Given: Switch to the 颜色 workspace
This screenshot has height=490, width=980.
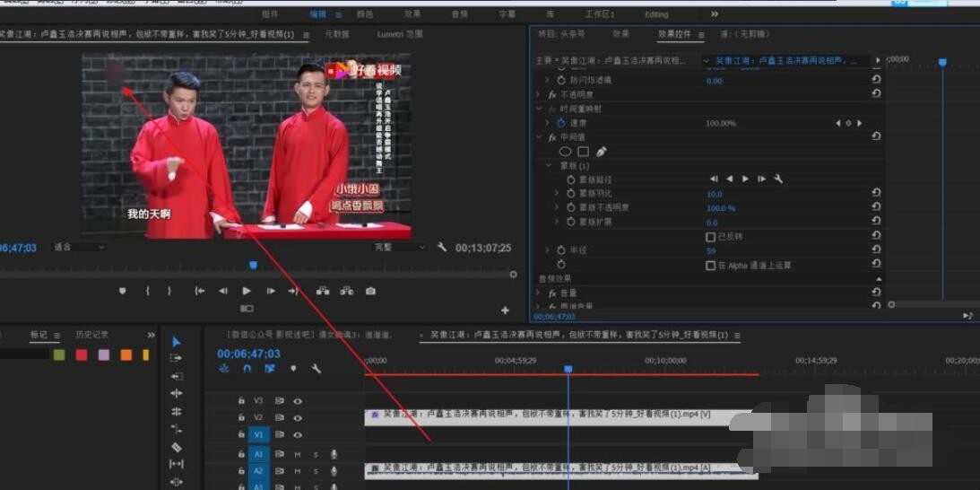Looking at the screenshot, I should 365,13.
